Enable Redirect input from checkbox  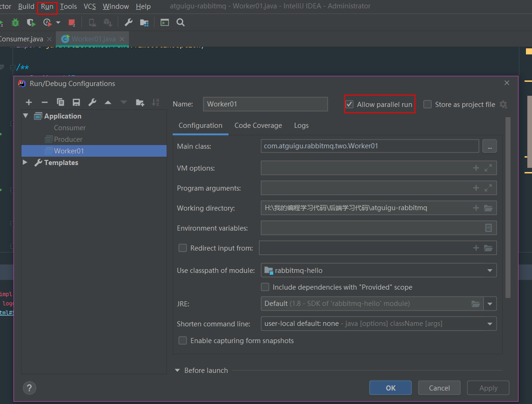[182, 248]
